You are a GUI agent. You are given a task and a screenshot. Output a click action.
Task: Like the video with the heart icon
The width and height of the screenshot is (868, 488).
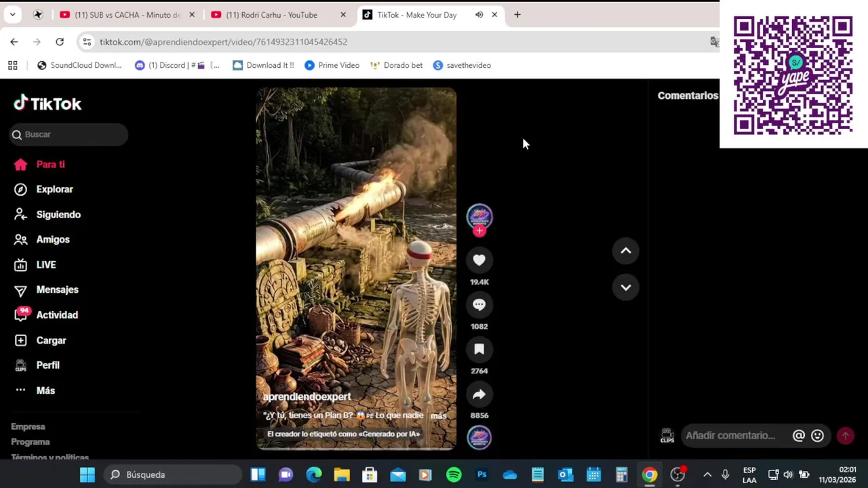[479, 260]
